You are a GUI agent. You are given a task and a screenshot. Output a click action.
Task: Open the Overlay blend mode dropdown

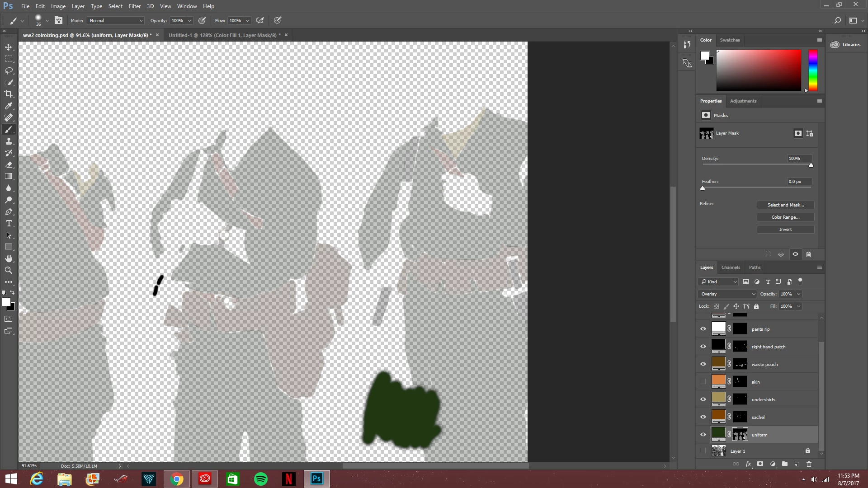tap(727, 294)
